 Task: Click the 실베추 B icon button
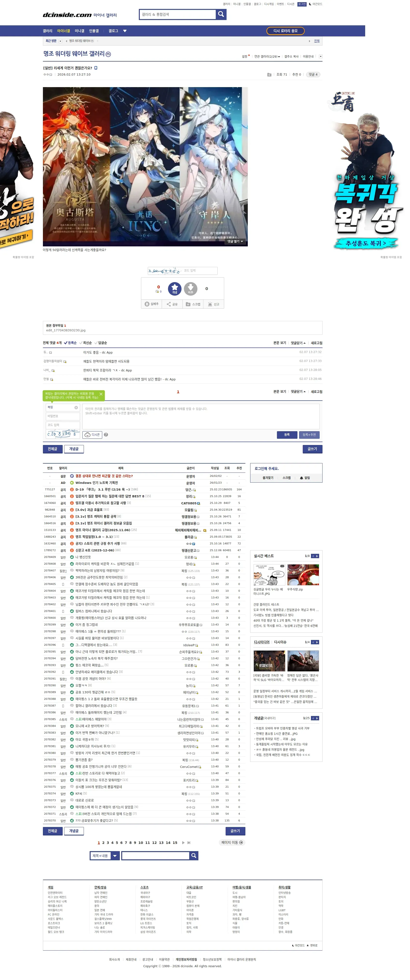(152, 304)
